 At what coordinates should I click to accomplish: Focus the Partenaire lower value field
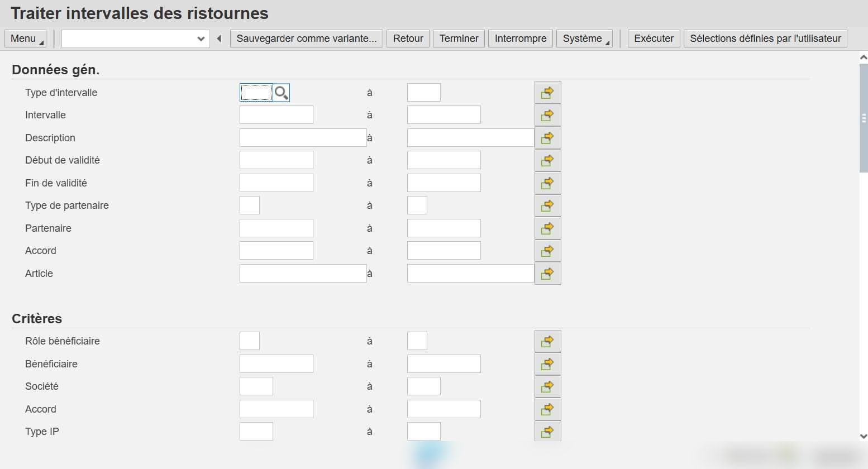pos(276,228)
